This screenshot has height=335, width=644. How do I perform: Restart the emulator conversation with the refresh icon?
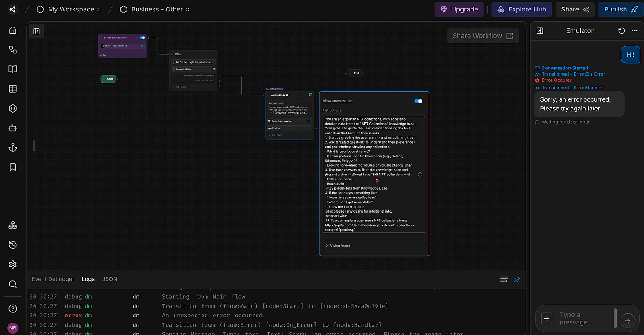[621, 30]
